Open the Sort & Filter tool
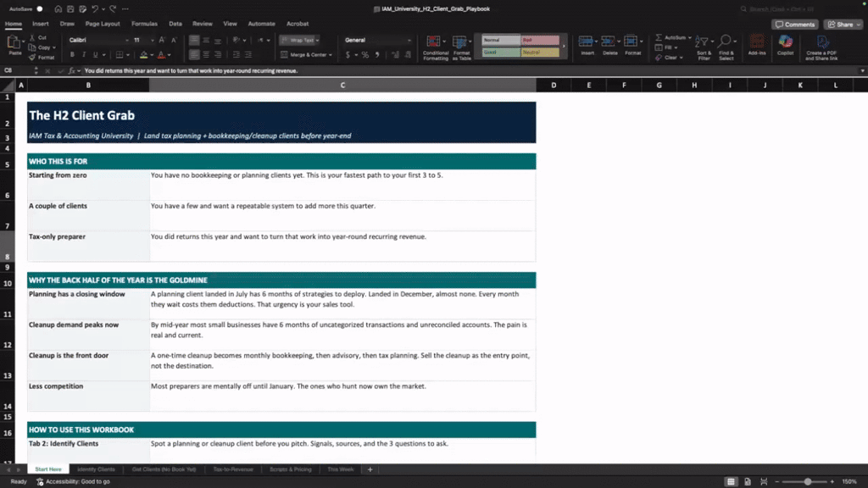Viewport: 868px width, 488px height. (704, 47)
